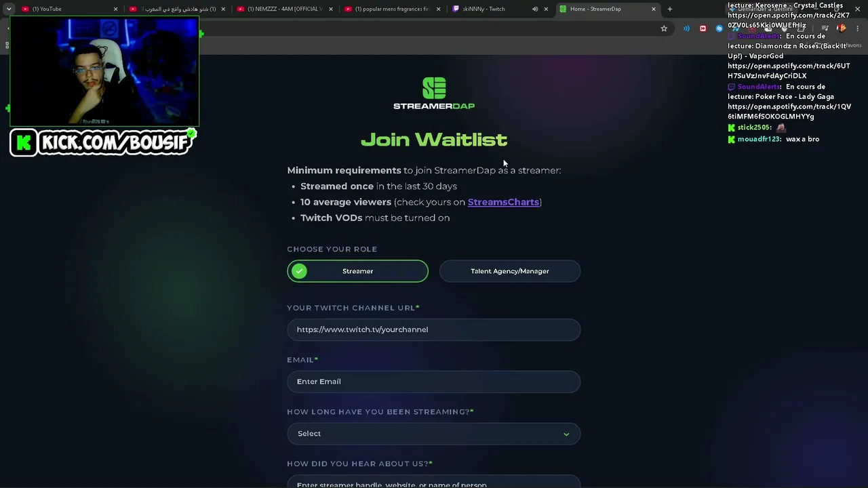Click the Twitch channel URL field
The width and height of the screenshot is (868, 488).
click(x=434, y=329)
